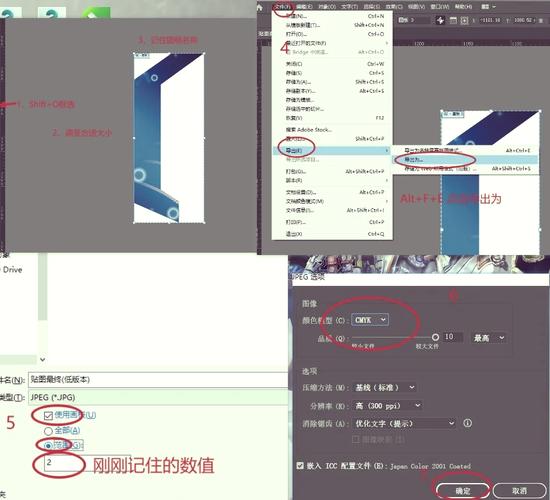Choose Export As (导出为...) in submenu
This screenshot has width=550, height=500.
pos(465,160)
